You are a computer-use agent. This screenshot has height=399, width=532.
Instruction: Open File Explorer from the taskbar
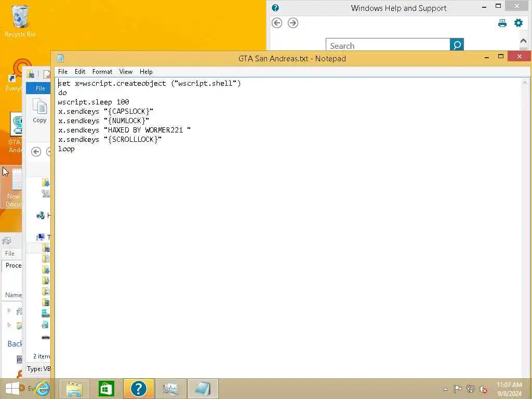click(74, 389)
